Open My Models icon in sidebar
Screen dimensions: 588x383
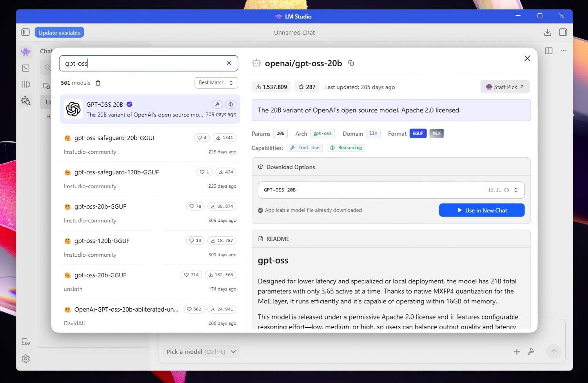[x=26, y=84]
